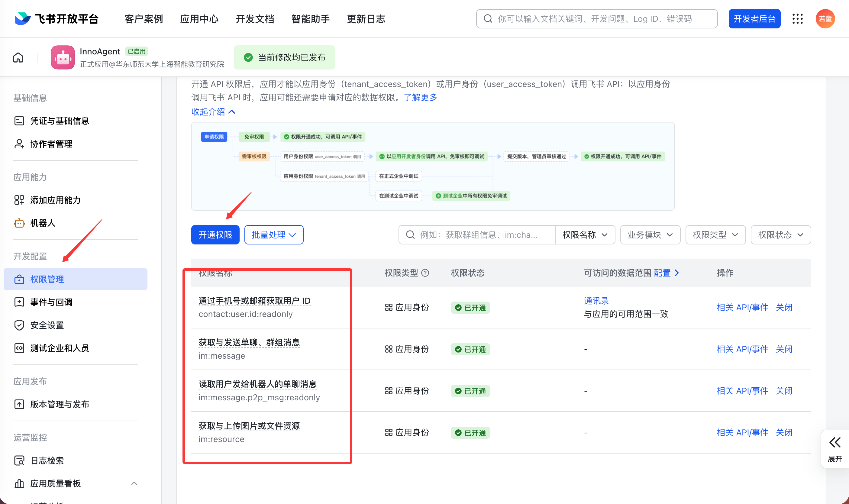Click the help icon next to 权限类型

(425, 273)
